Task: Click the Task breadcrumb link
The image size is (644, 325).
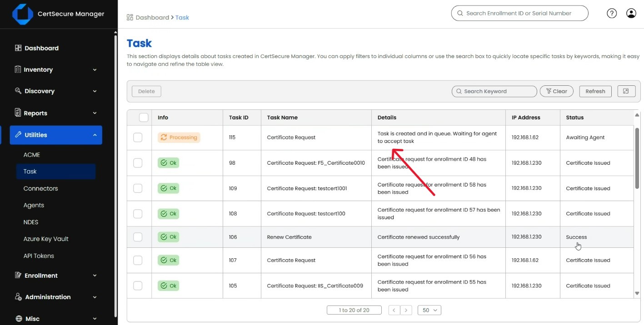Action: click(182, 17)
